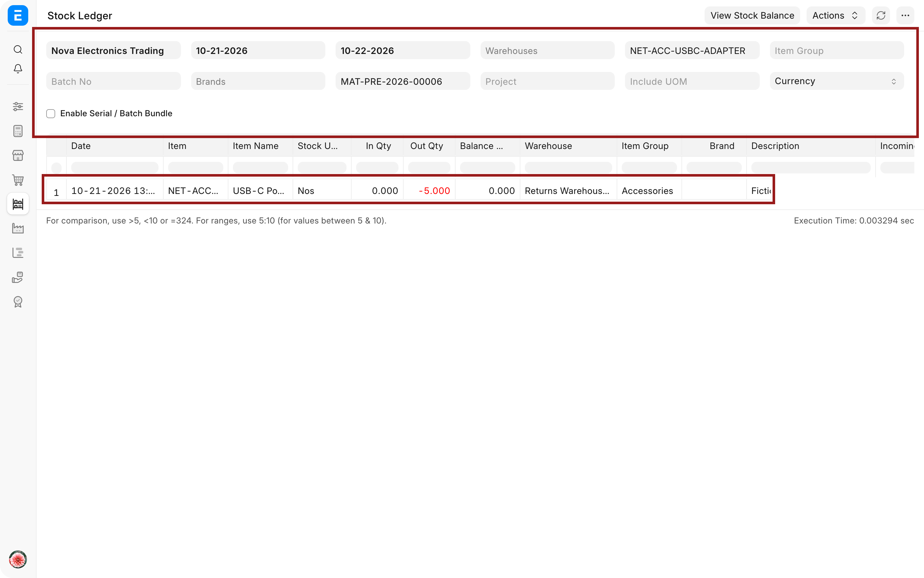
Task: Open the Include UOM filter field
Action: click(692, 81)
